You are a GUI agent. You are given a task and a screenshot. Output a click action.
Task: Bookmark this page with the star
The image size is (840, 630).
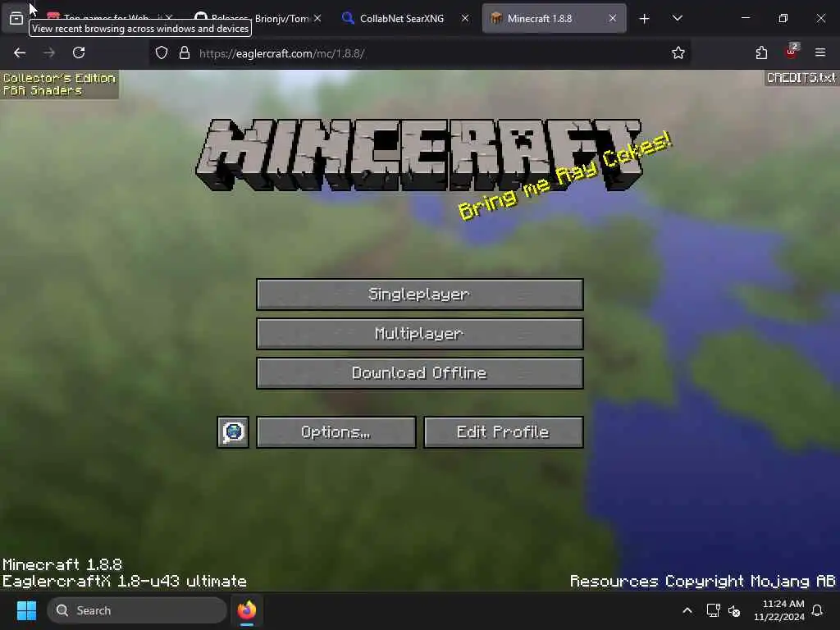[678, 53]
